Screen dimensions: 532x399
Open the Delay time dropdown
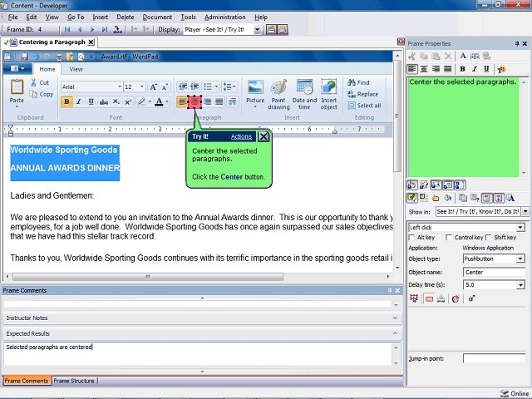coord(520,285)
